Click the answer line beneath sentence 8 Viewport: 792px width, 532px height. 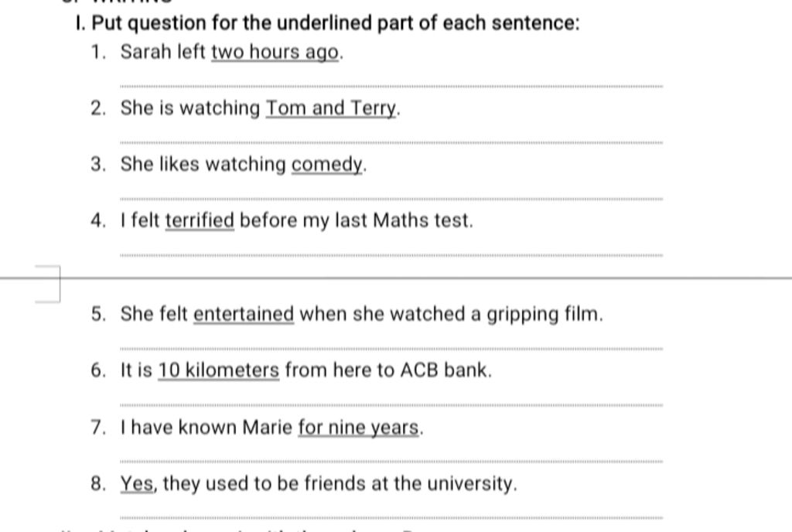coord(391,517)
